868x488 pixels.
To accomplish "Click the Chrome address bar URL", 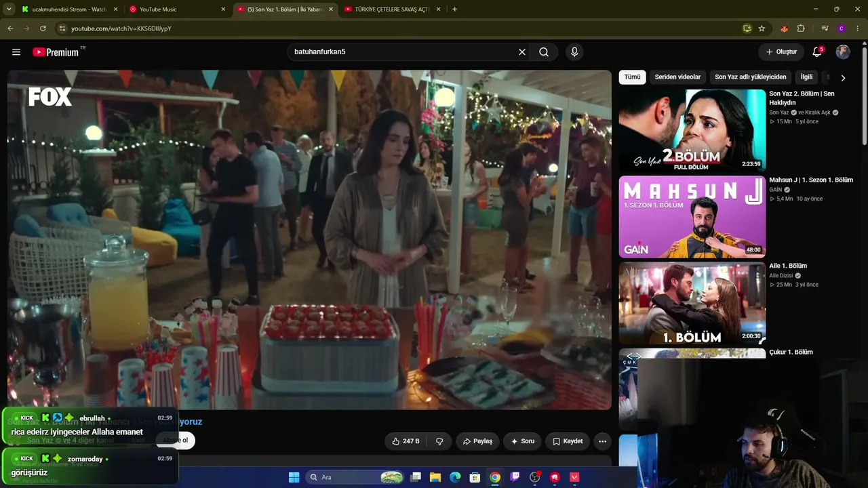I will point(121,28).
